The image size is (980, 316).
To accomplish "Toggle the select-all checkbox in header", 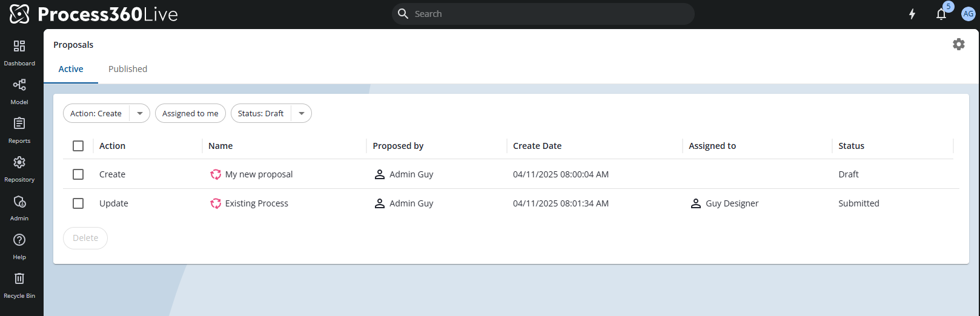I will pos(78,146).
